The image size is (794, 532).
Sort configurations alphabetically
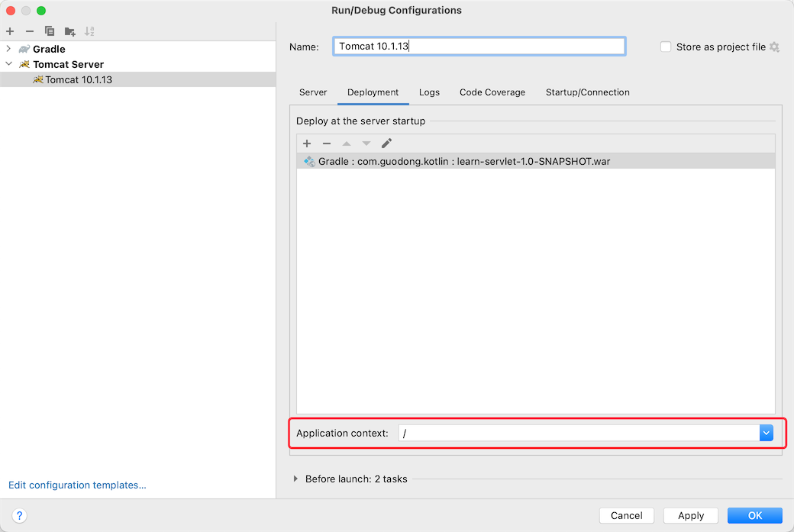click(89, 31)
